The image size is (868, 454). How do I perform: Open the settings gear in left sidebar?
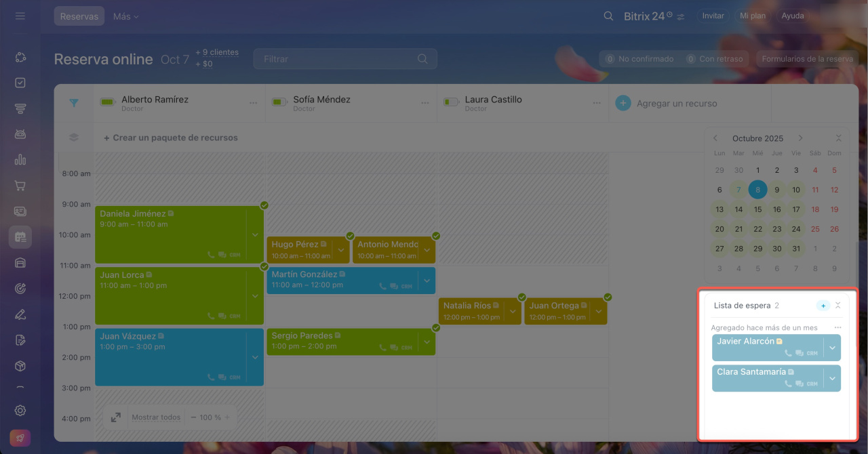20,411
